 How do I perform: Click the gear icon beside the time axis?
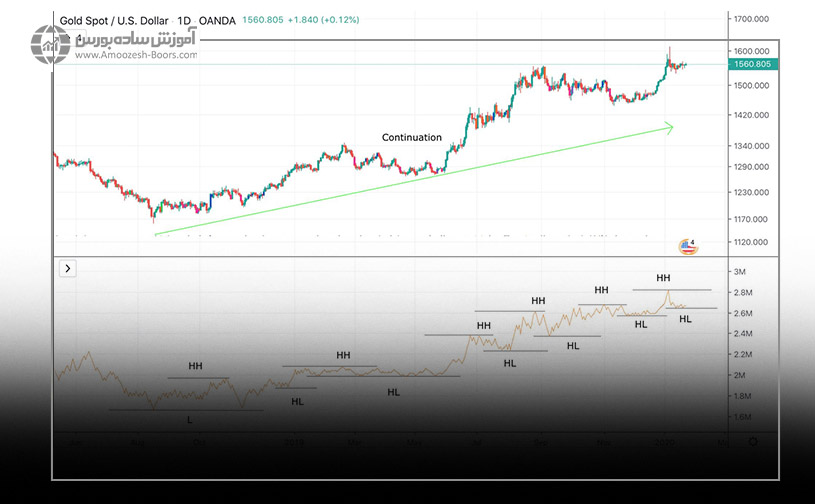click(x=753, y=440)
